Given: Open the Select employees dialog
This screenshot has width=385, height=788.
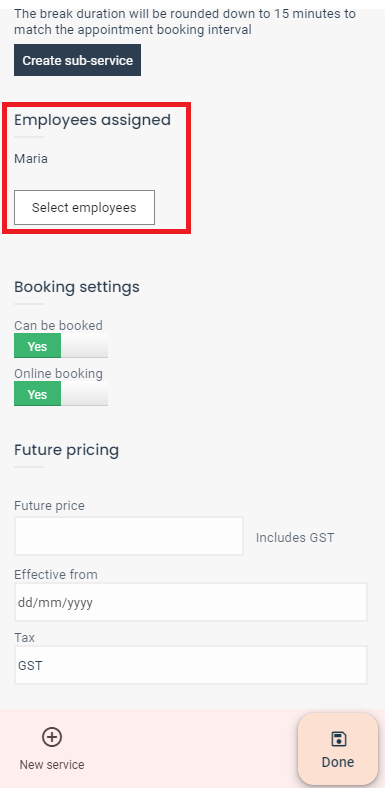Looking at the screenshot, I should pos(84,208).
